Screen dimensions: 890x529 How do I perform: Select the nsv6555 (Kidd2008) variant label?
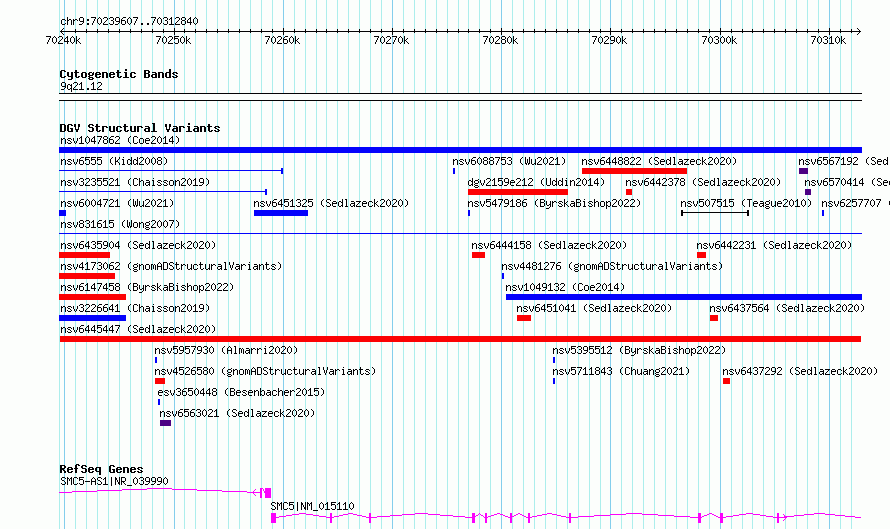(x=114, y=161)
